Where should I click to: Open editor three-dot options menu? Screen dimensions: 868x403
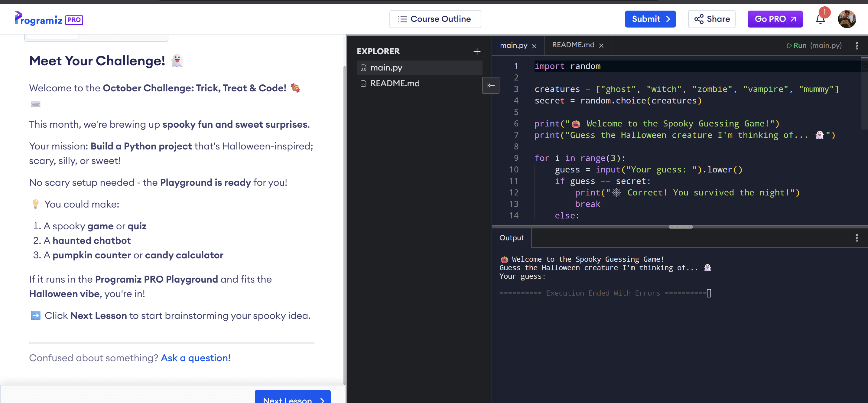click(857, 45)
